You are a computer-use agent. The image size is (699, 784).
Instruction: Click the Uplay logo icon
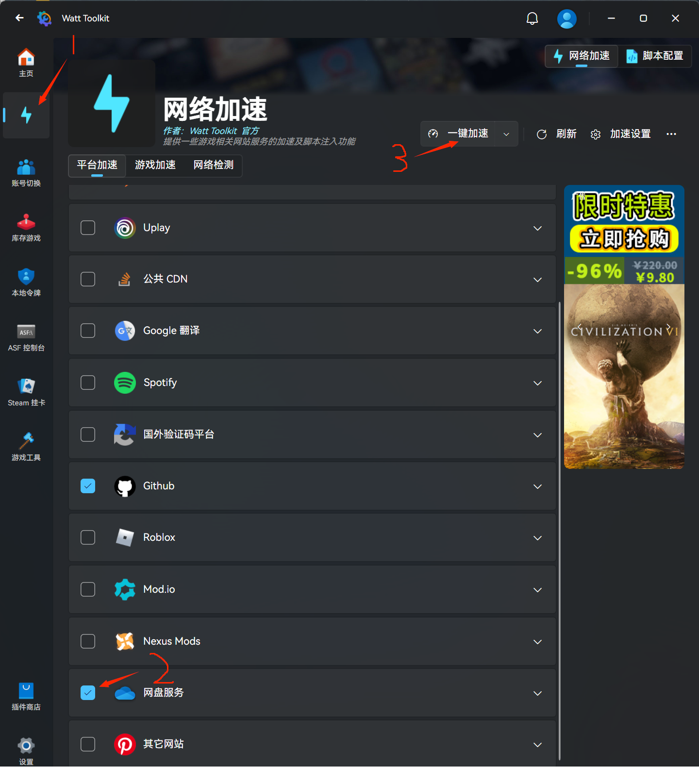pyautogui.click(x=125, y=228)
